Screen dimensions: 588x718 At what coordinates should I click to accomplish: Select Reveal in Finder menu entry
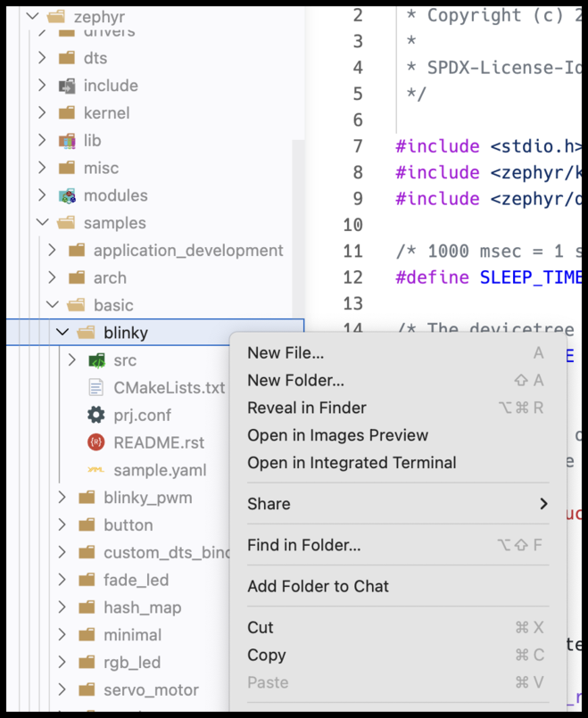pyautogui.click(x=398, y=408)
